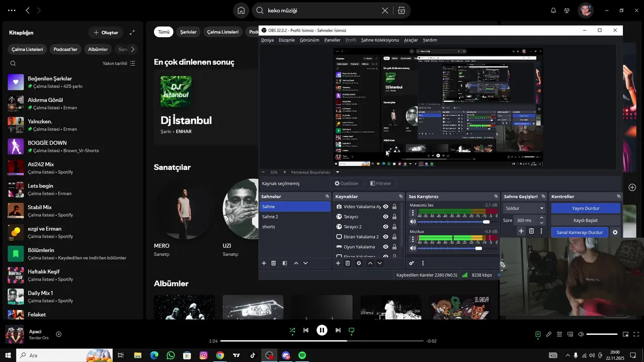The image size is (644, 362).
Task: Select Tümü search filter
Action: (x=164, y=32)
